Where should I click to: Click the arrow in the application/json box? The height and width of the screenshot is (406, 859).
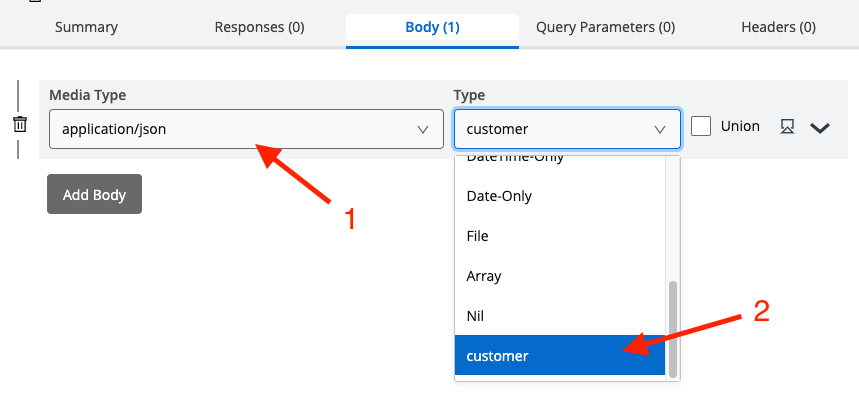422,130
